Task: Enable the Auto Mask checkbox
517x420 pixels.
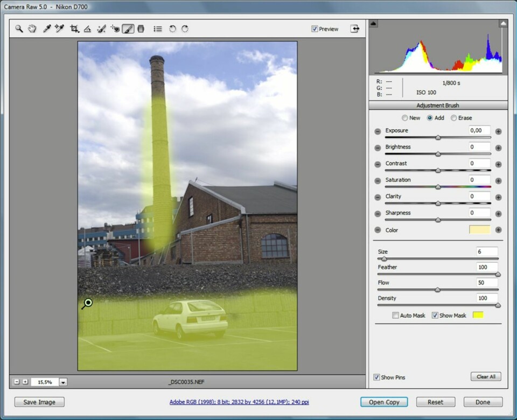Action: pyautogui.click(x=396, y=316)
